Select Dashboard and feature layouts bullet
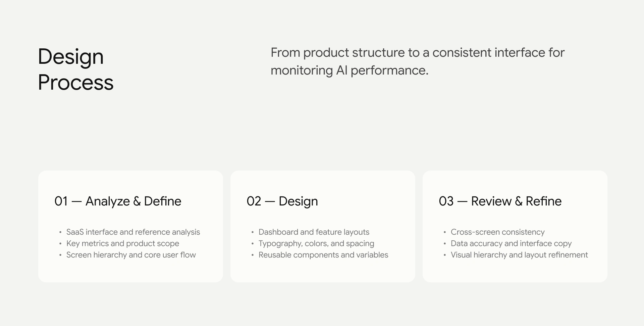 (314, 232)
